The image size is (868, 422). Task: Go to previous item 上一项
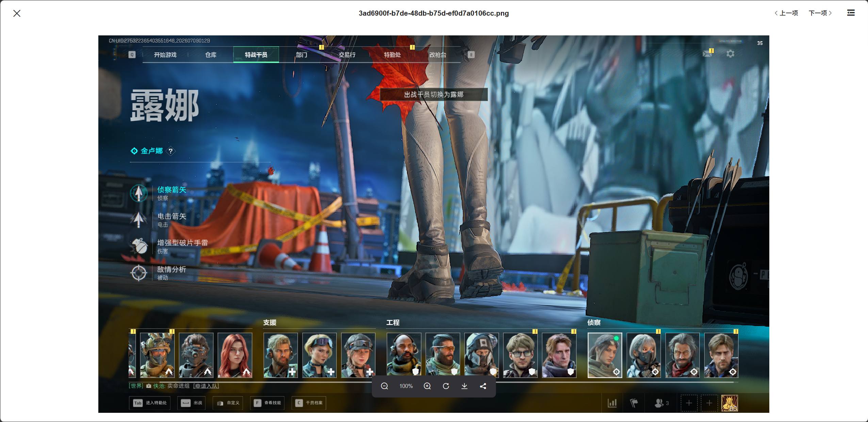coord(786,13)
